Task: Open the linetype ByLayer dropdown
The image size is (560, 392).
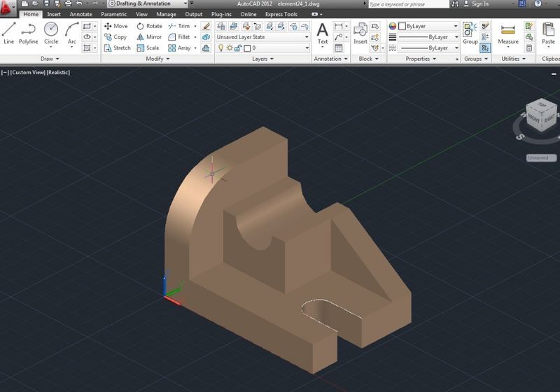Action: [x=428, y=48]
